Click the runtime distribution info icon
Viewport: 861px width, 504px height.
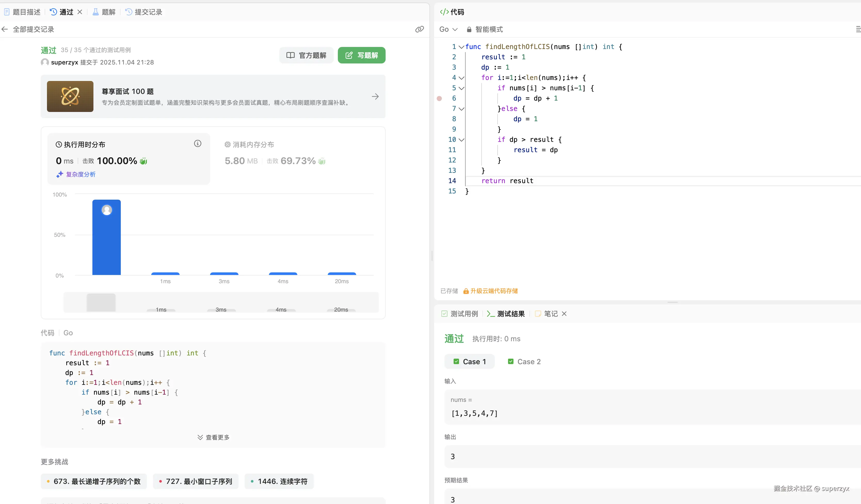click(197, 144)
